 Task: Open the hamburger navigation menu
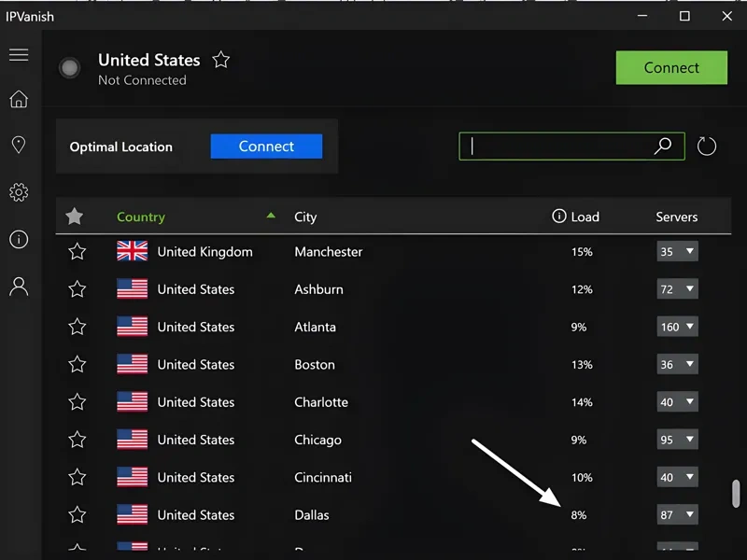[x=19, y=54]
